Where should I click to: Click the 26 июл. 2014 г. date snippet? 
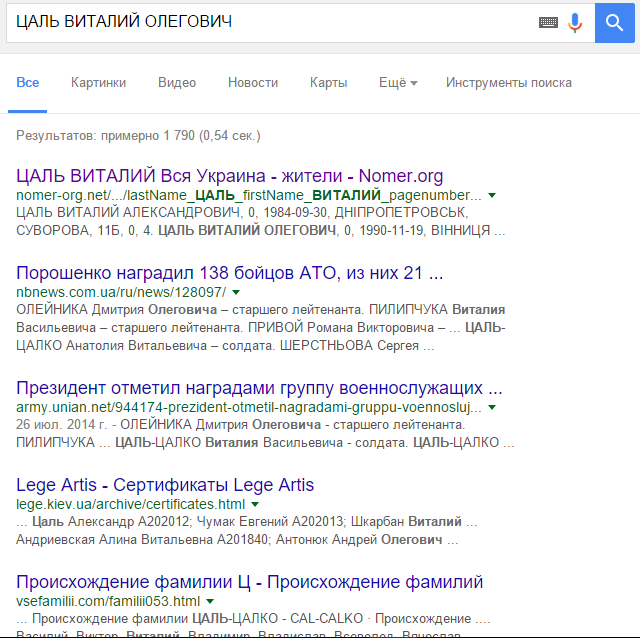(61, 425)
